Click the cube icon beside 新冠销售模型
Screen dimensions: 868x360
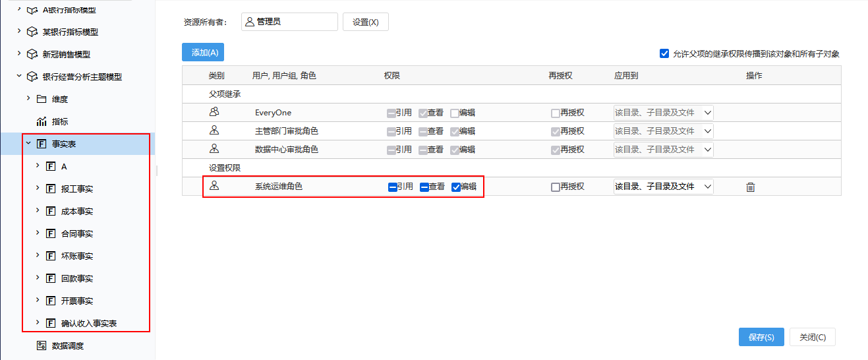tap(32, 54)
